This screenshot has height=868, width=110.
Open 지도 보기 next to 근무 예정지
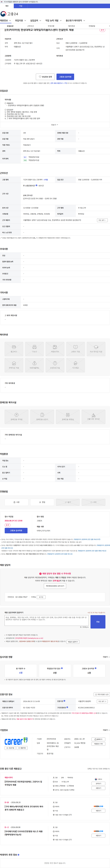click(102, 220)
